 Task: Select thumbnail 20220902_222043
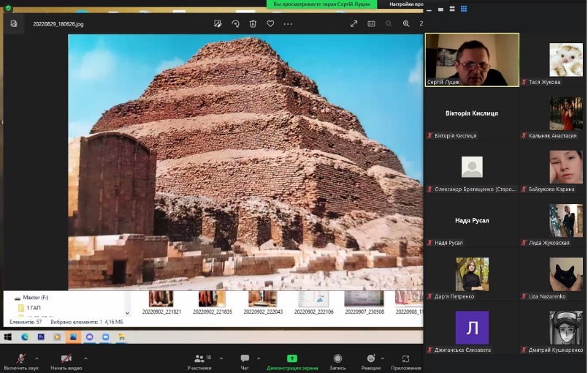coord(263,303)
